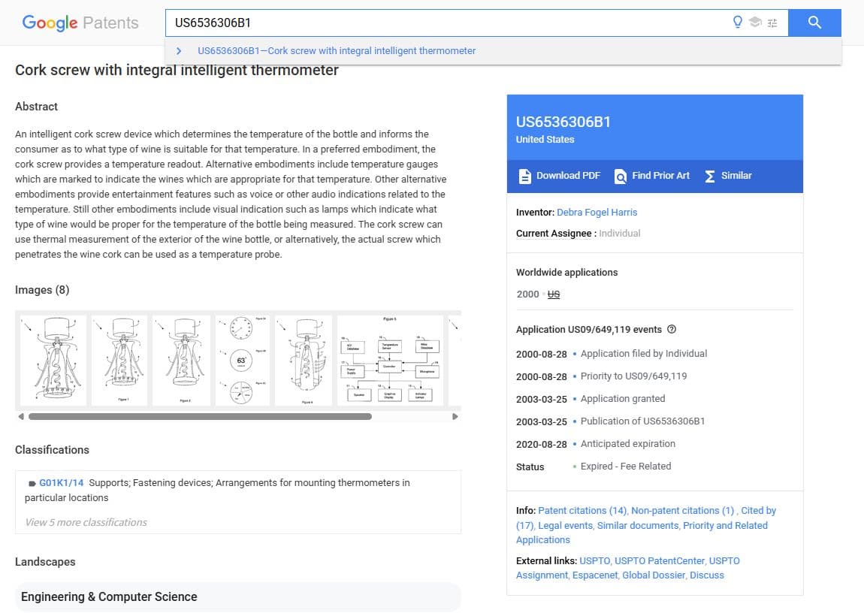This screenshot has height=616, width=864.
Task: Click the graduation cap scholar icon
Action: pyautogui.click(x=755, y=22)
